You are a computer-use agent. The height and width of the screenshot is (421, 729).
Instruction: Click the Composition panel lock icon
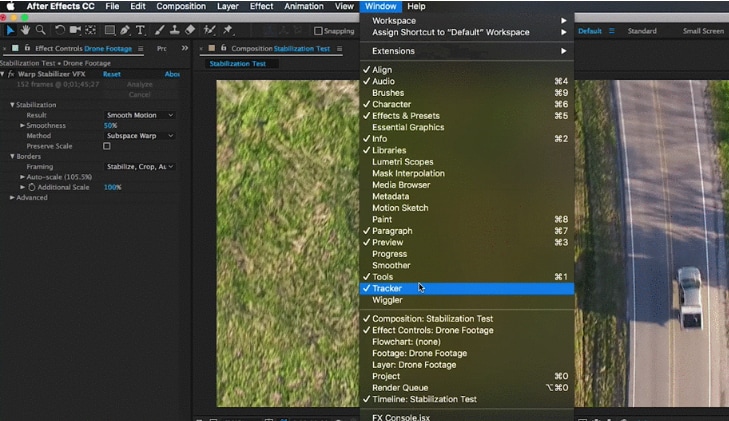click(x=224, y=48)
